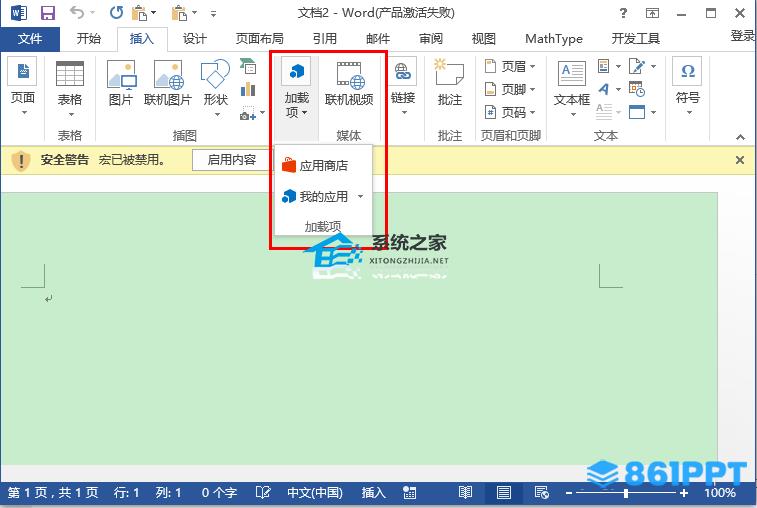Click the proofing book icon in status bar

(263, 493)
